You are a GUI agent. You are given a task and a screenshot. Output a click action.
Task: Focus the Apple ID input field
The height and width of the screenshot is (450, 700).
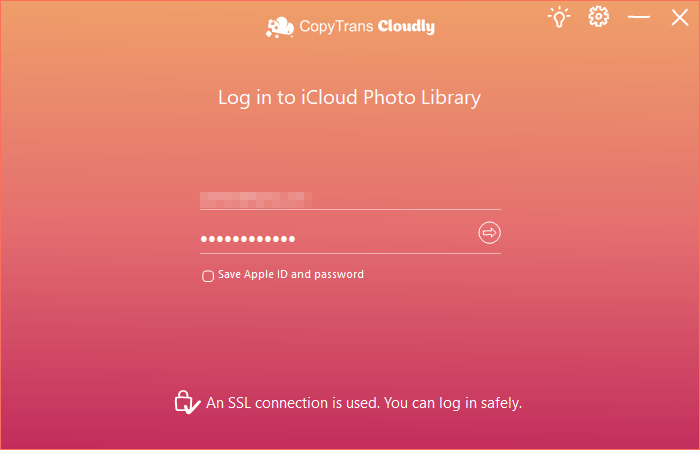coord(350,198)
